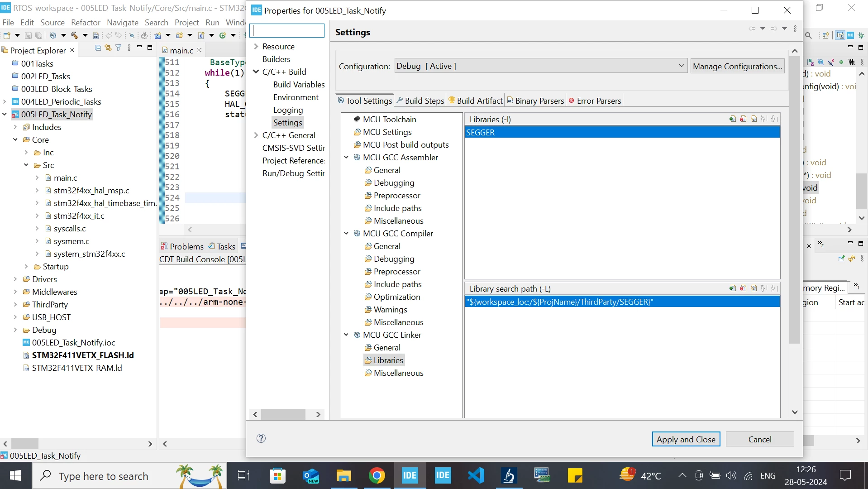Open the help question mark icon
The width and height of the screenshot is (868, 489).
261,438
